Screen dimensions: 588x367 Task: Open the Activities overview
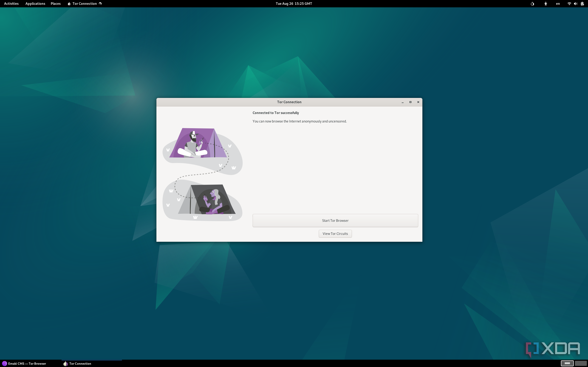click(11, 4)
